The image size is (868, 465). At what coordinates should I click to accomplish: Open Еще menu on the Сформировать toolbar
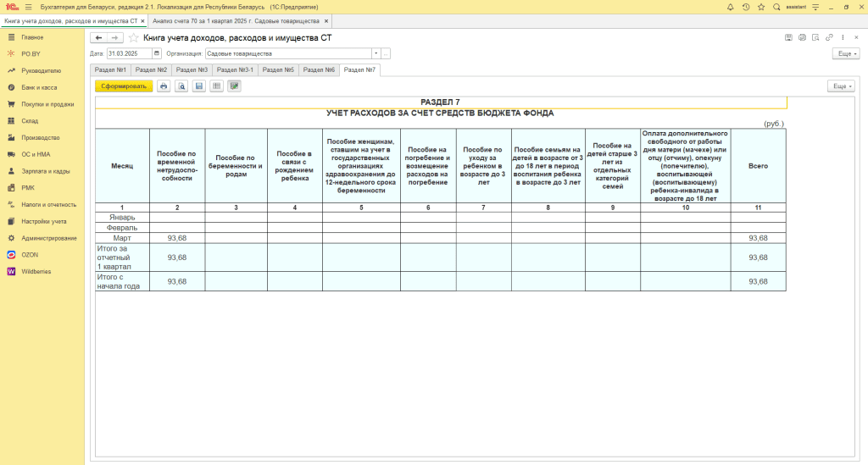tap(841, 86)
